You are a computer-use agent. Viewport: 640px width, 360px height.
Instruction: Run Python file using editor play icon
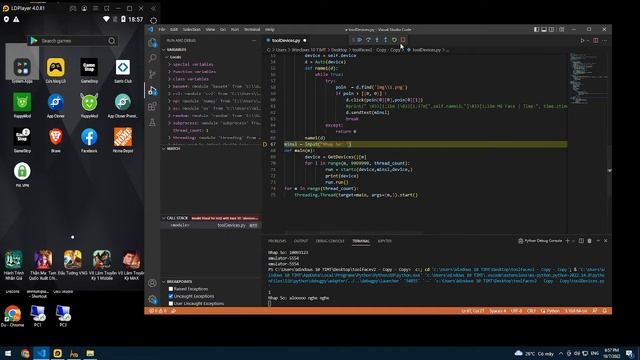582,40
